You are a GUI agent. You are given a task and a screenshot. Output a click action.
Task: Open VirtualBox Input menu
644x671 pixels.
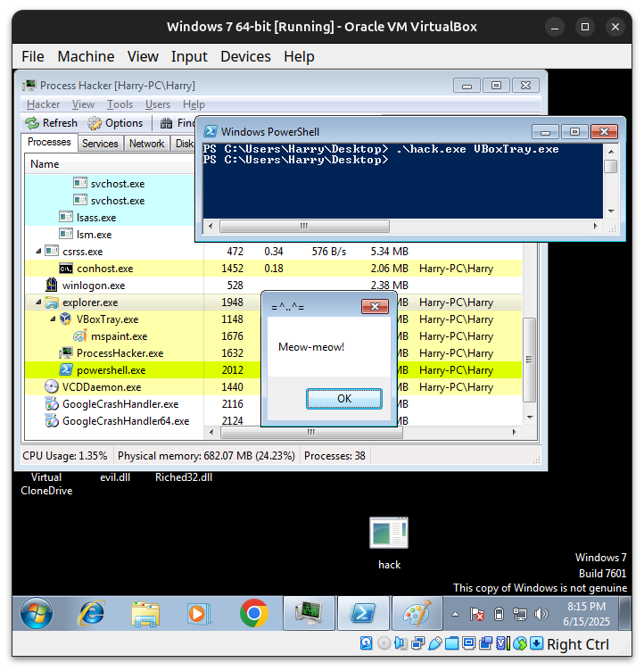click(189, 56)
